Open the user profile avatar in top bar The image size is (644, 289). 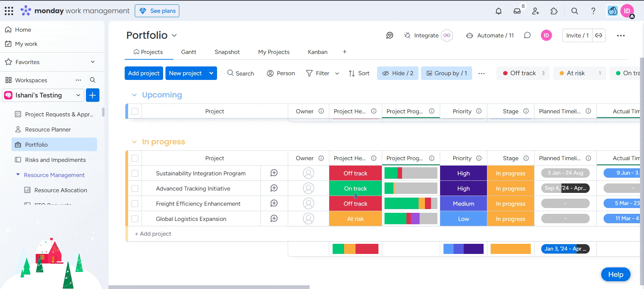pyautogui.click(x=627, y=11)
